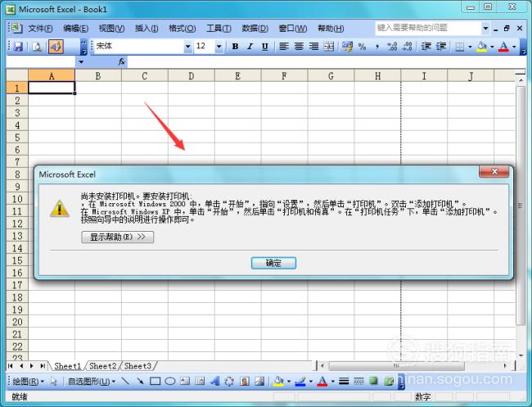This screenshot has width=532, height=407.
Task: Click Increase Decimal icon
Action: 392,47
